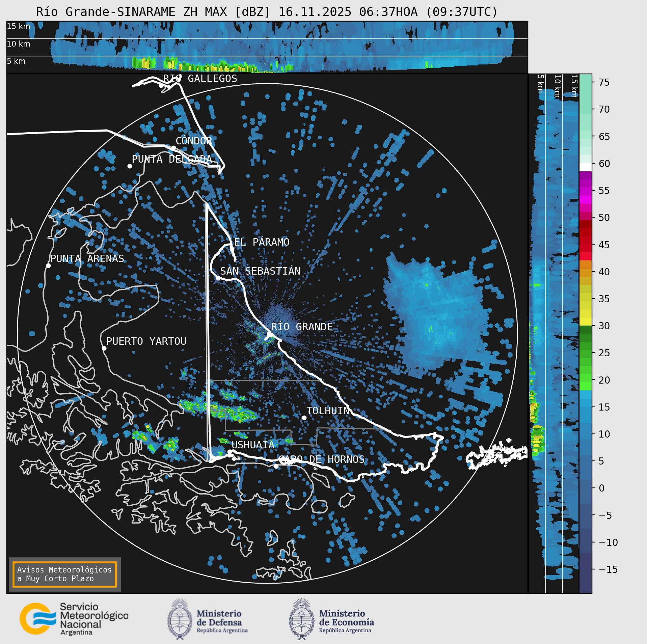Screen dimensions: 647x644
Task: Click the EL PÁRAMO label
Action: click(x=262, y=242)
